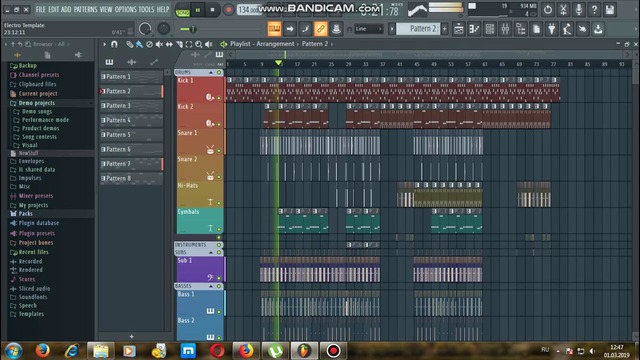The width and height of the screenshot is (640, 360).
Task: Select the Zoom tool in playlist toolbar
Action: 198,44
